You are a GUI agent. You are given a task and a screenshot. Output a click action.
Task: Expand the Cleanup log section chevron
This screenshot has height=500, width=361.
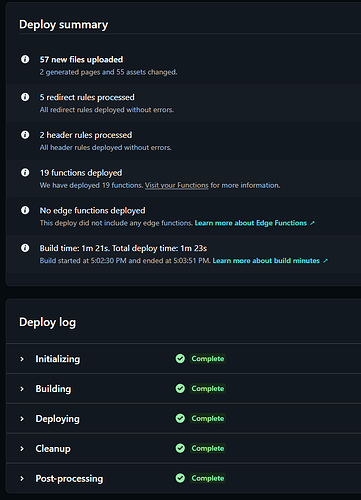pos(22,449)
